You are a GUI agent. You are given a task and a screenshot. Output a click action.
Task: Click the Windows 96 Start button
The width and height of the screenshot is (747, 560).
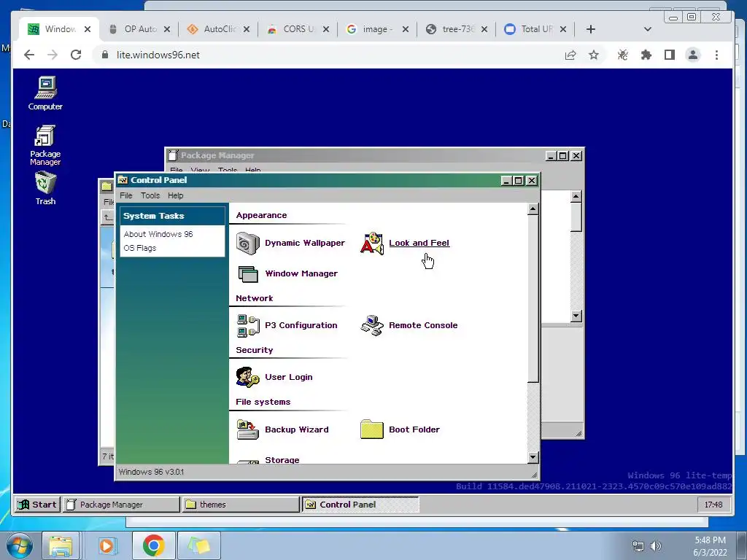point(37,505)
